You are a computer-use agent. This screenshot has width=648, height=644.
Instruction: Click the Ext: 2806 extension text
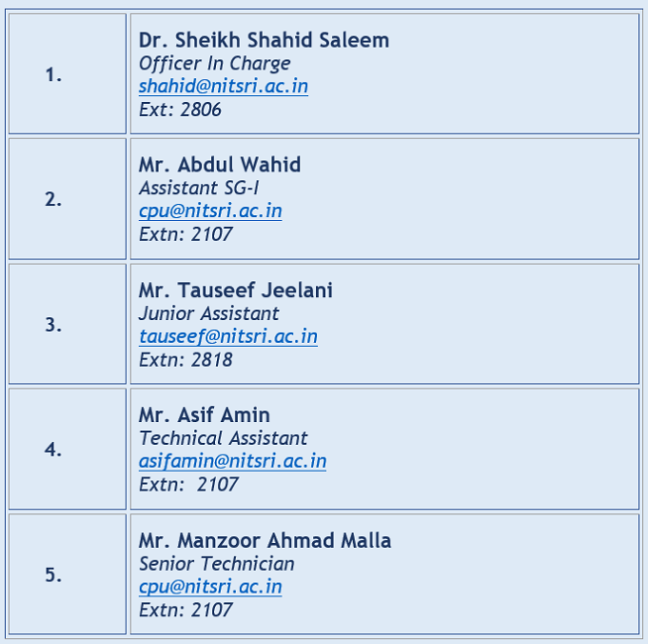tap(179, 109)
